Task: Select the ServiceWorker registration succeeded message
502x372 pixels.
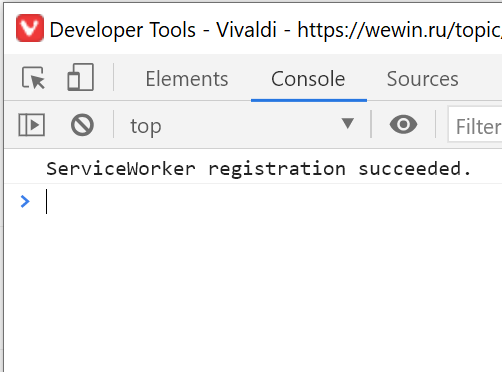Action: click(258, 169)
